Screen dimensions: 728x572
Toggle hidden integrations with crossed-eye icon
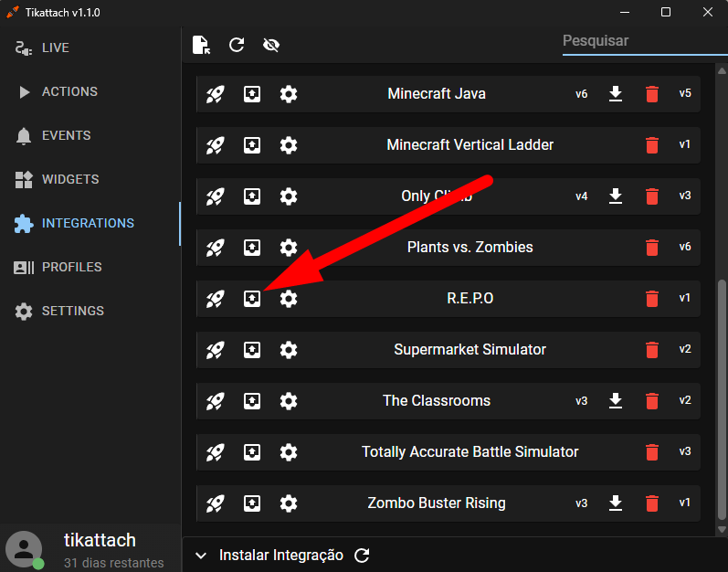(x=271, y=45)
